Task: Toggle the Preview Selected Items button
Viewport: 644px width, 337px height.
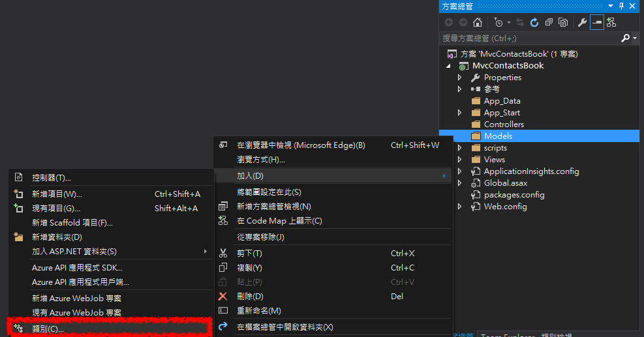Action: 597,23
